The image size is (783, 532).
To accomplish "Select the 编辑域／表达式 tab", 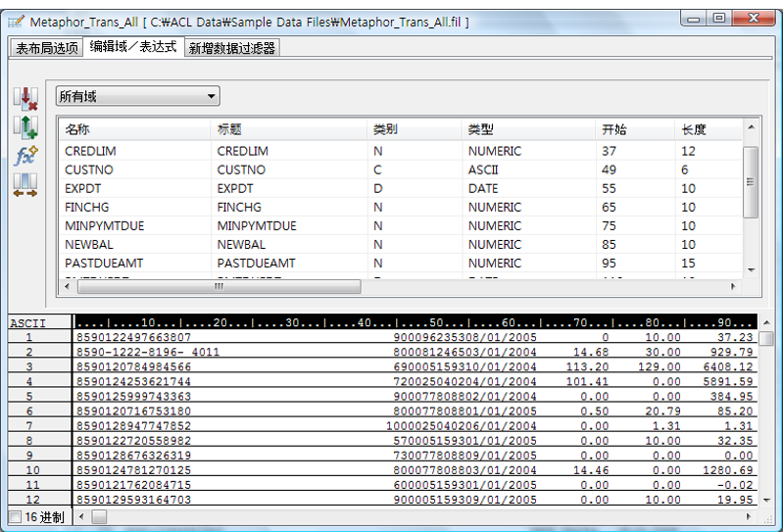I will tap(133, 47).
